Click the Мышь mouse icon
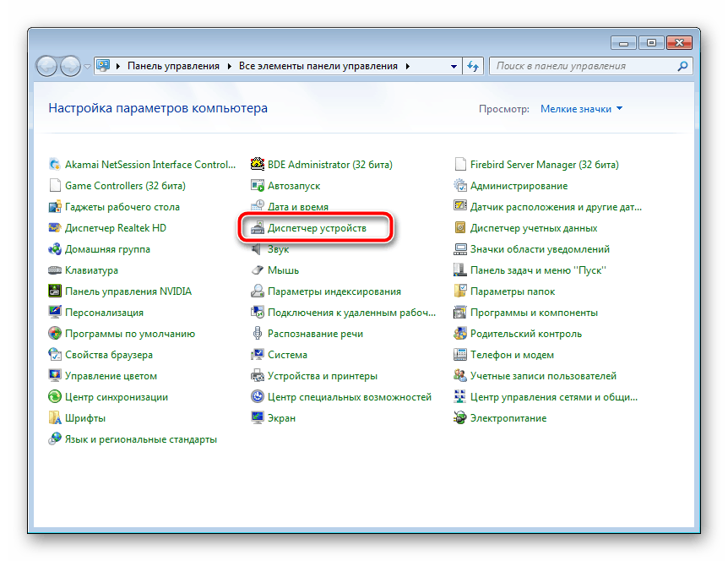Viewport: 728px width, 561px height. click(x=258, y=270)
